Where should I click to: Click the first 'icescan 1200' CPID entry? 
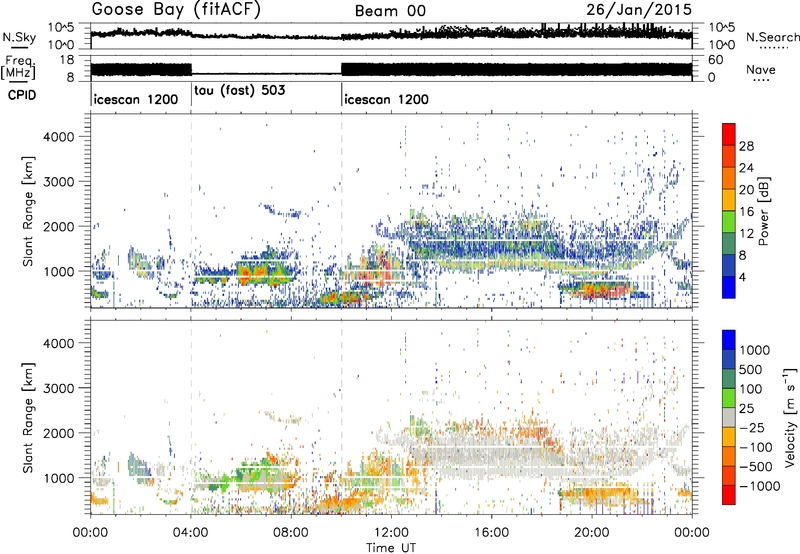tap(136, 99)
